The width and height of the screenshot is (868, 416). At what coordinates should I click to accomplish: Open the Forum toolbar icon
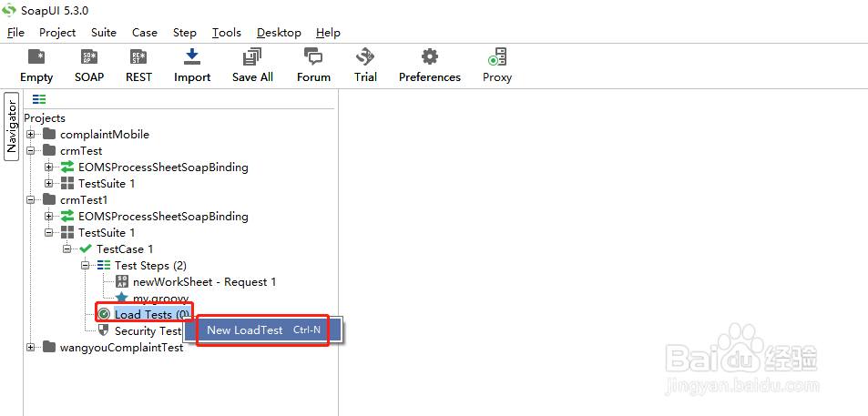(x=313, y=56)
